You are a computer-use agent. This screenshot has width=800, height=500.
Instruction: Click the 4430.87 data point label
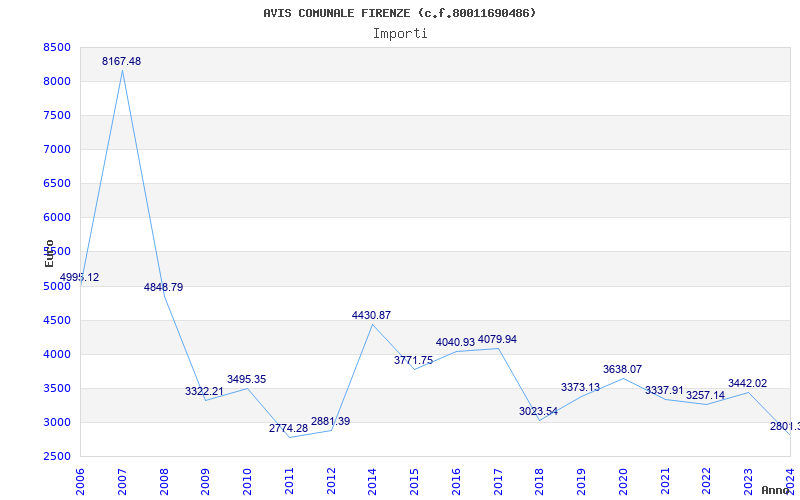click(x=371, y=315)
